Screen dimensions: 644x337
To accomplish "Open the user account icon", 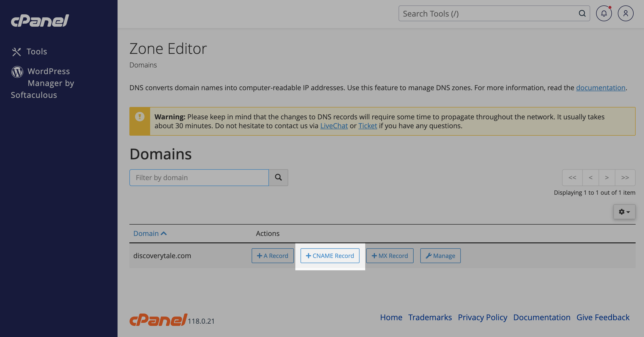I will [625, 14].
